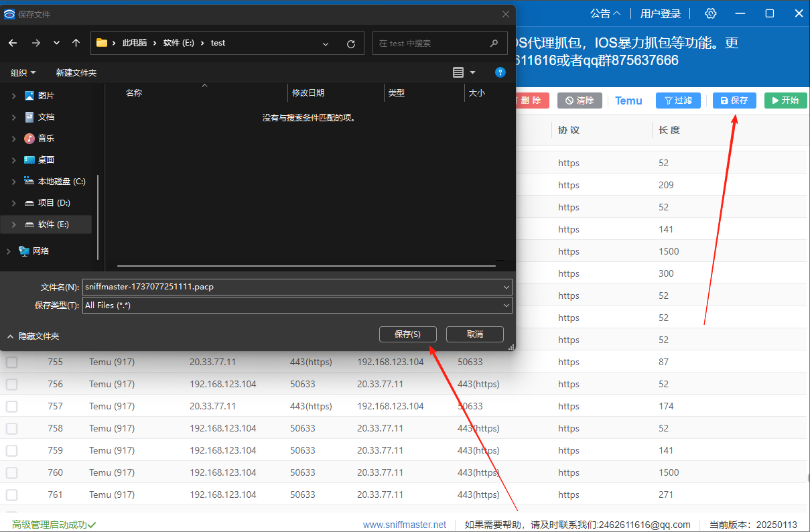Screen dimensions: 810x532
Task: Click 20.33.77.11 source in row 757
Action: point(212,406)
